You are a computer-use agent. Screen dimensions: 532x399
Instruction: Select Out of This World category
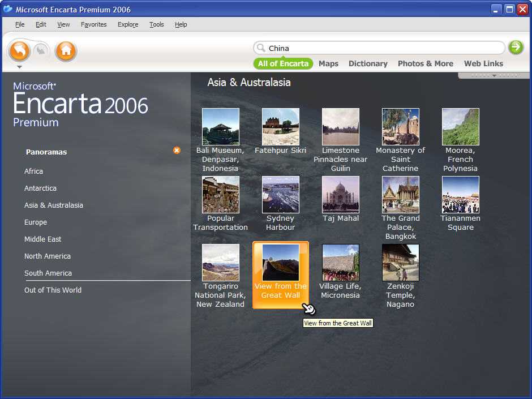tap(53, 290)
